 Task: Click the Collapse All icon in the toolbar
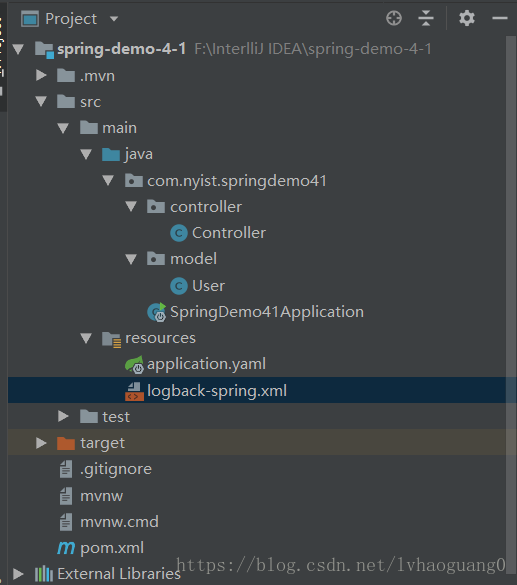426,18
